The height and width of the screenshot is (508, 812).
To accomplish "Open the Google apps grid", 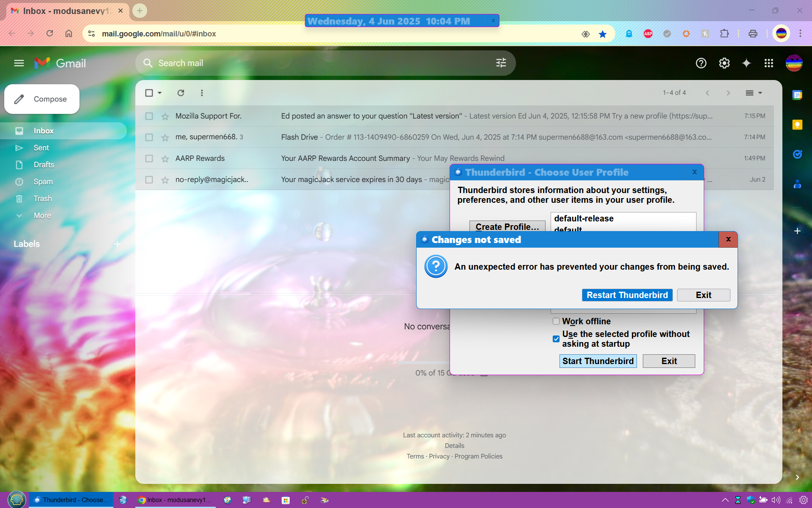I will coord(768,63).
